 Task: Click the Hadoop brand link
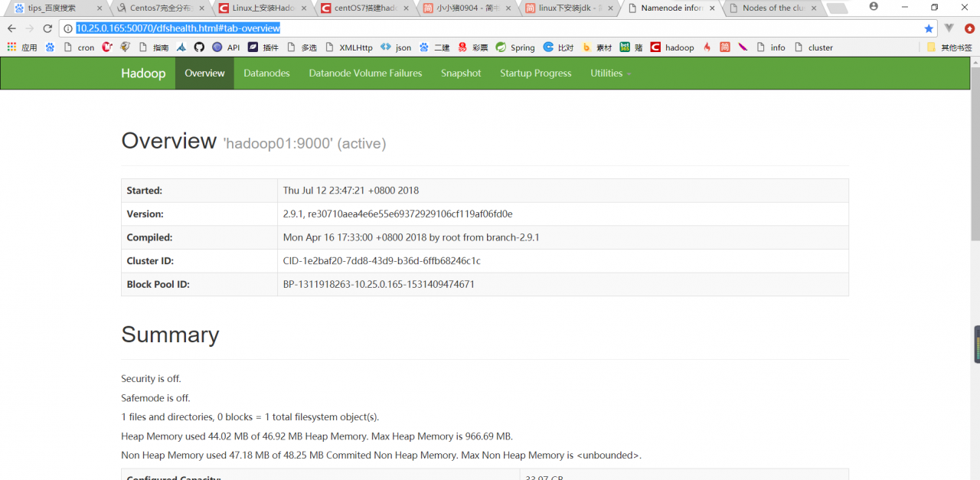tap(143, 73)
